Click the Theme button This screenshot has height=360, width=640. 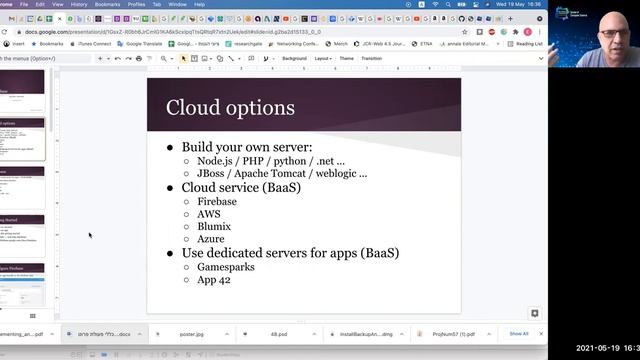pos(347,59)
